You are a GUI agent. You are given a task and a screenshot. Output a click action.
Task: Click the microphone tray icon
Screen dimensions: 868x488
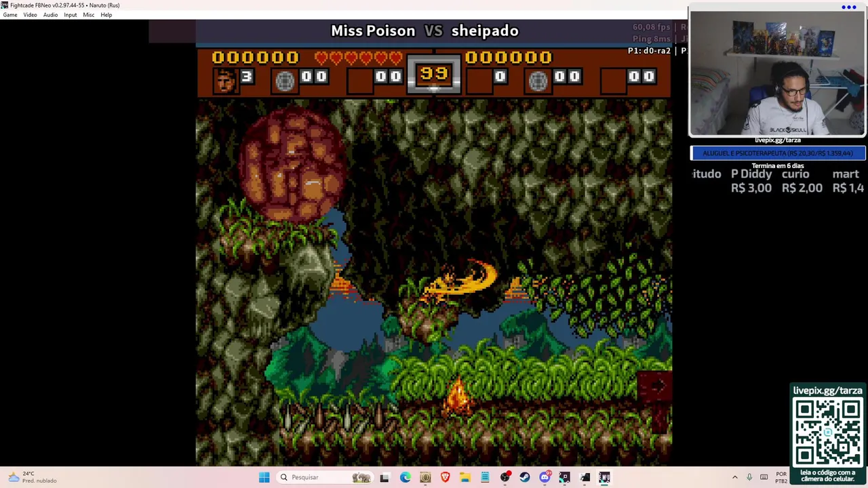(x=749, y=477)
